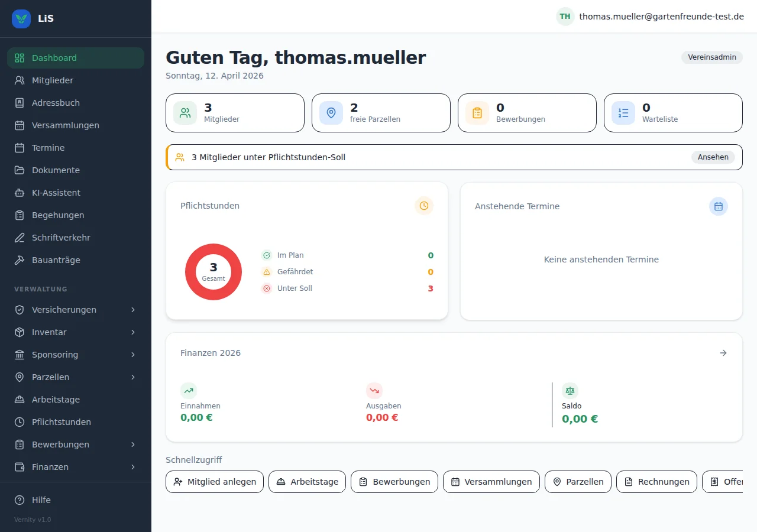This screenshot has width=757, height=532.
Task: Click the Saldo balance scale icon
Action: tap(570, 391)
